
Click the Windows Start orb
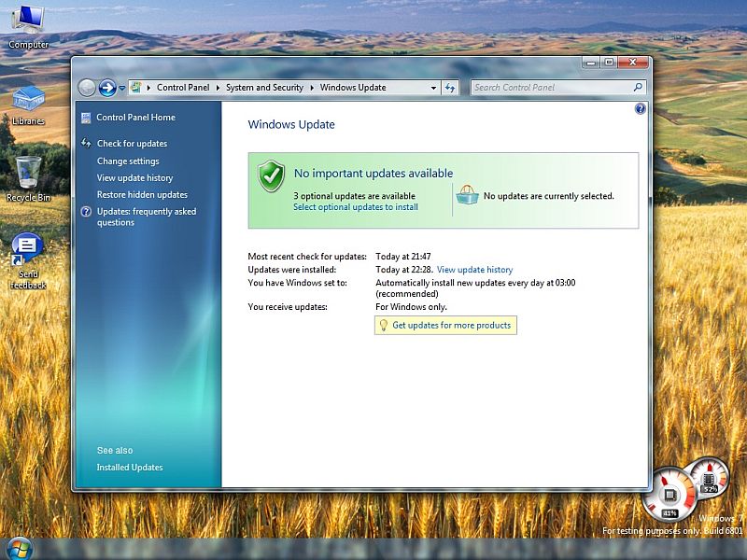19,549
